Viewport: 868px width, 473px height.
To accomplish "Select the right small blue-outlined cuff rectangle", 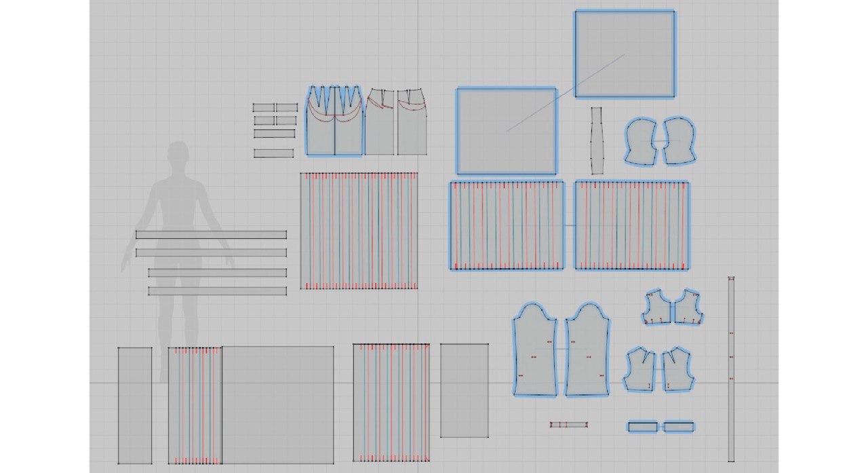I will pyautogui.click(x=678, y=427).
